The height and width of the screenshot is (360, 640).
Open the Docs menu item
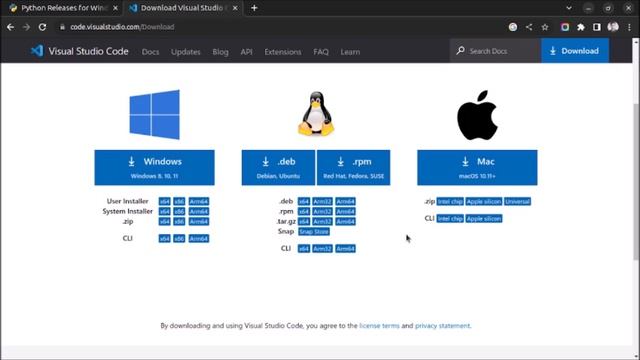point(150,52)
